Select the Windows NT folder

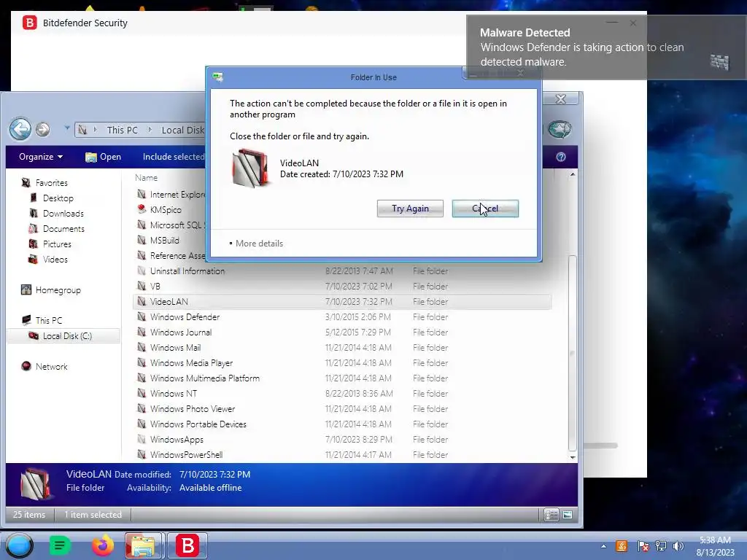pyautogui.click(x=174, y=393)
